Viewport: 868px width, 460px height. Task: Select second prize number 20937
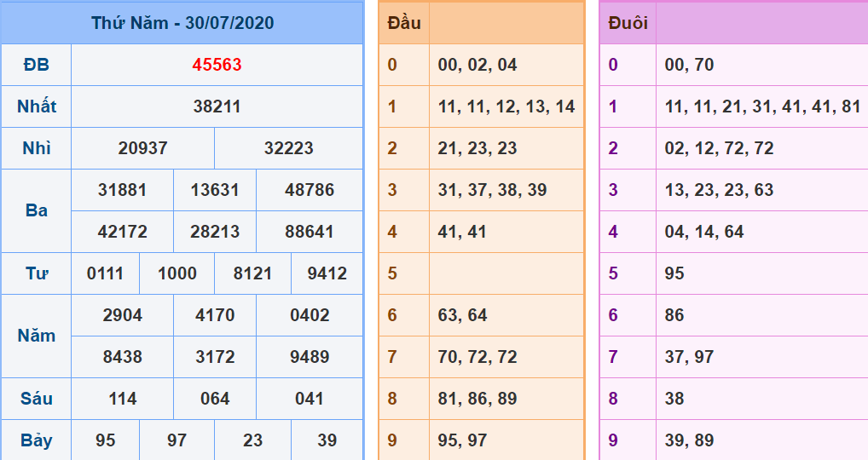click(142, 148)
